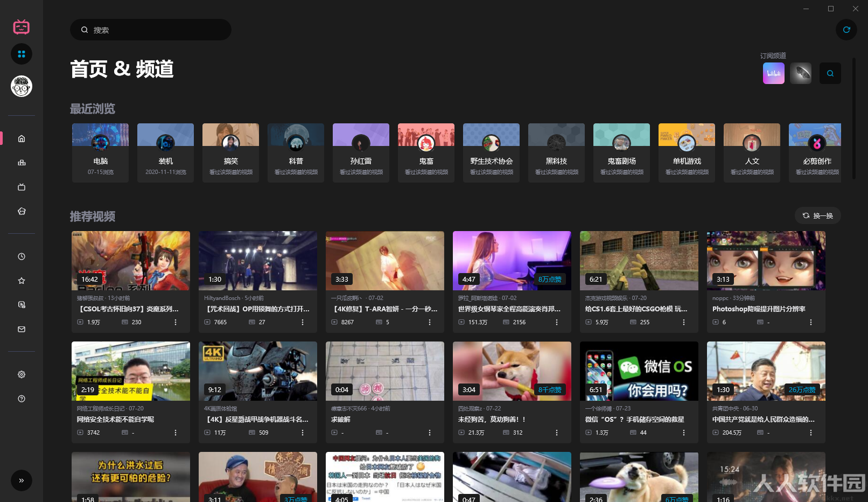Open the 必剪创作 recent channel card

pos(815,153)
